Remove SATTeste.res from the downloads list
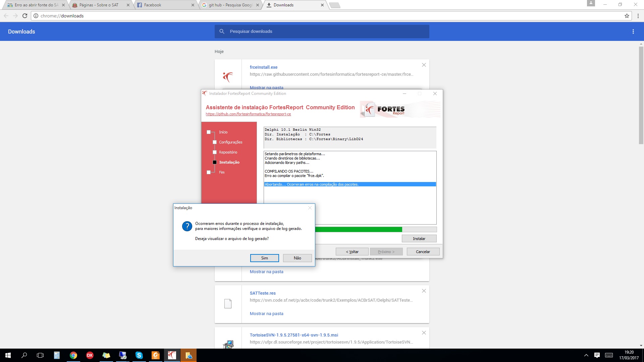 424,291
